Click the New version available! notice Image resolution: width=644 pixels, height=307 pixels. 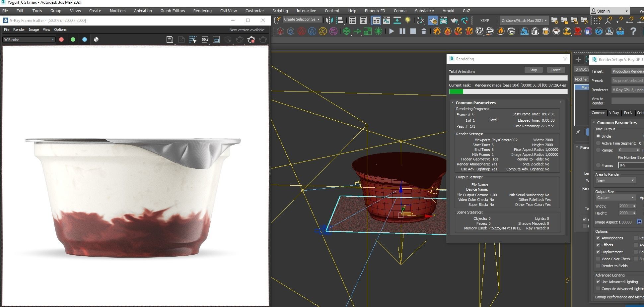click(x=248, y=30)
